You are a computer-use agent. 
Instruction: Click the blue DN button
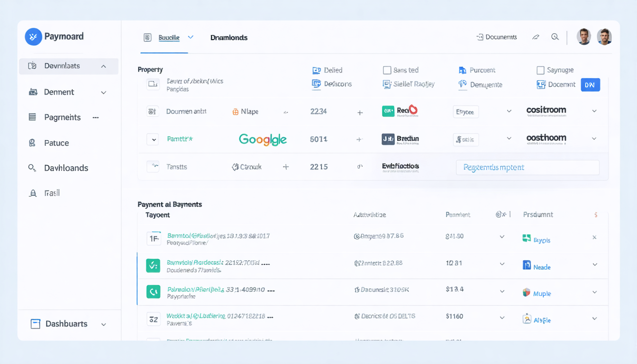click(591, 85)
